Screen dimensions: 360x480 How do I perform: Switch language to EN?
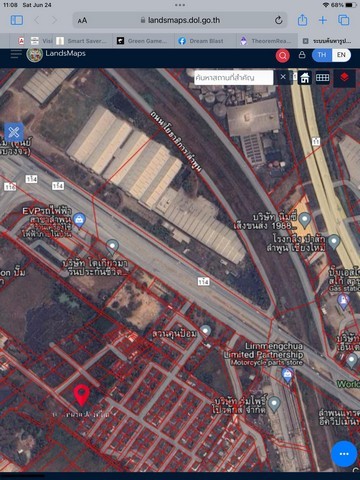tap(341, 55)
